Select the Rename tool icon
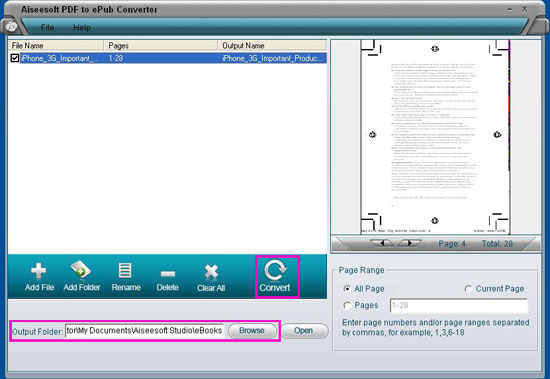550x379 pixels. pos(125,271)
